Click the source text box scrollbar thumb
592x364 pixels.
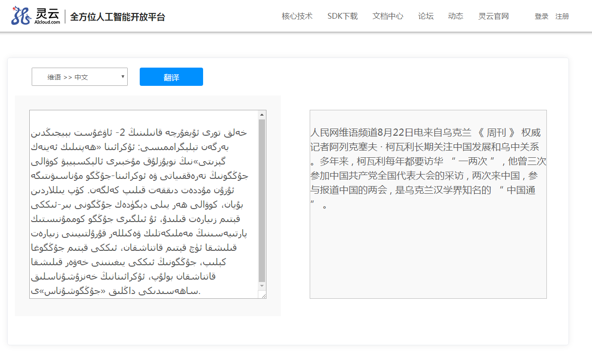[x=262, y=200]
